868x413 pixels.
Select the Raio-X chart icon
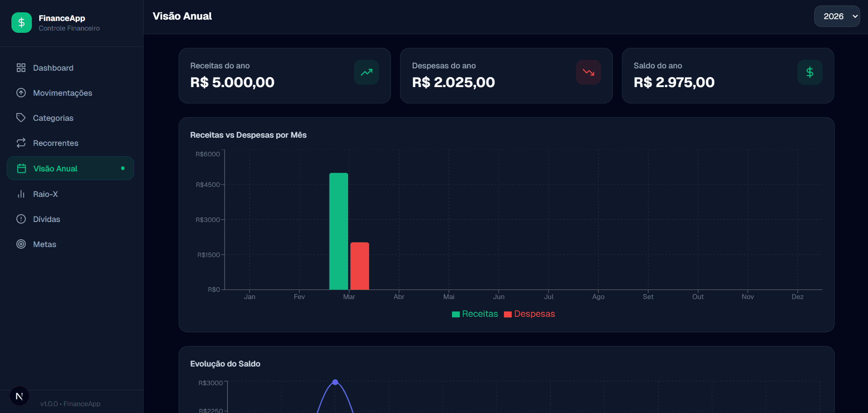21,194
